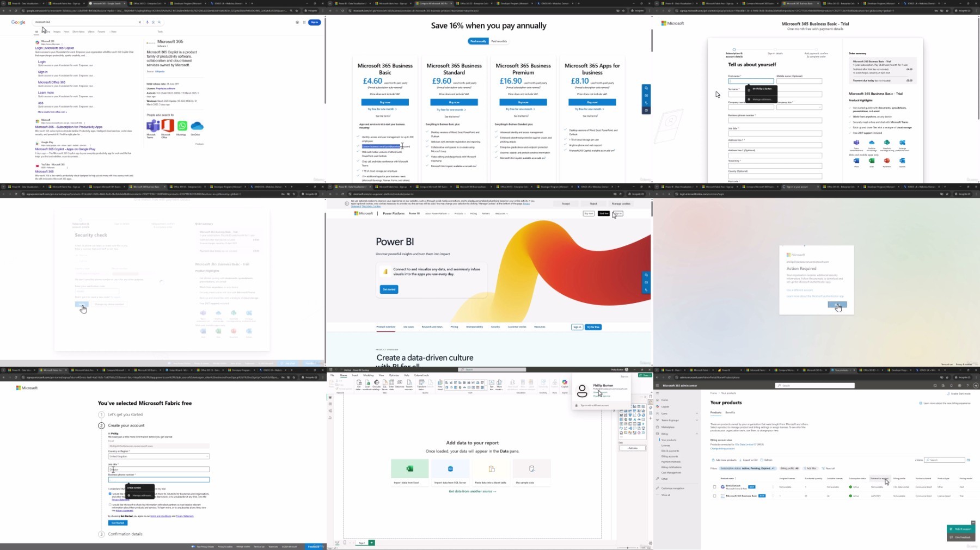
Task: Click Dataverse icon in Power BI ribbon
Action: pos(400,384)
